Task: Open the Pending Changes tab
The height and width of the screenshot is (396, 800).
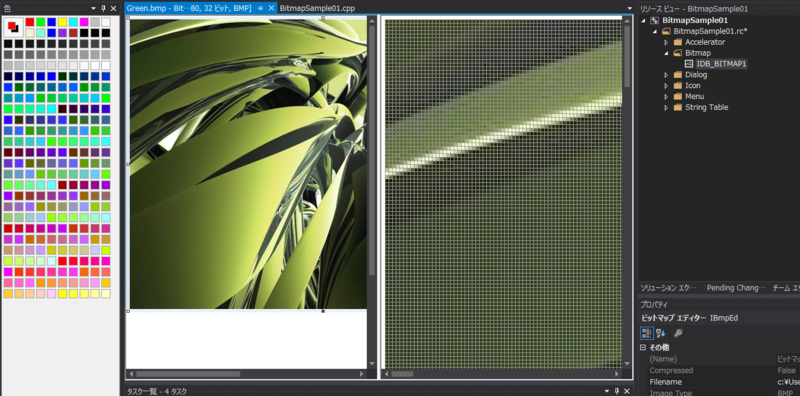Action: point(736,288)
